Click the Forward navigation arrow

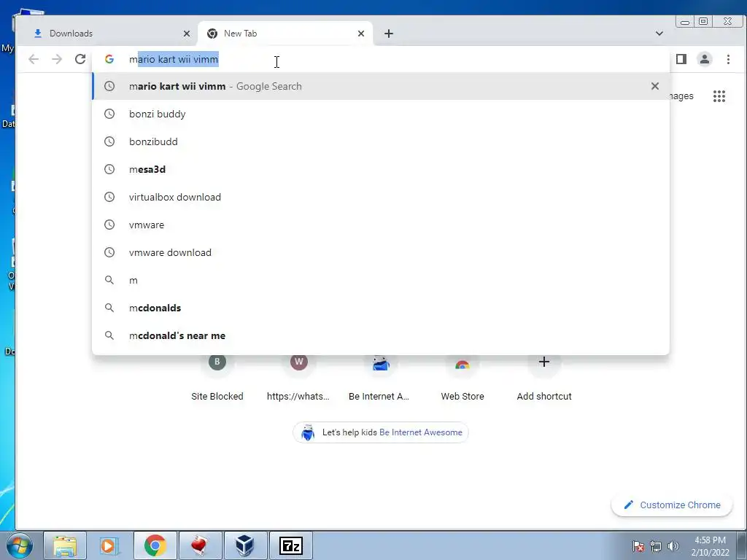pos(57,59)
